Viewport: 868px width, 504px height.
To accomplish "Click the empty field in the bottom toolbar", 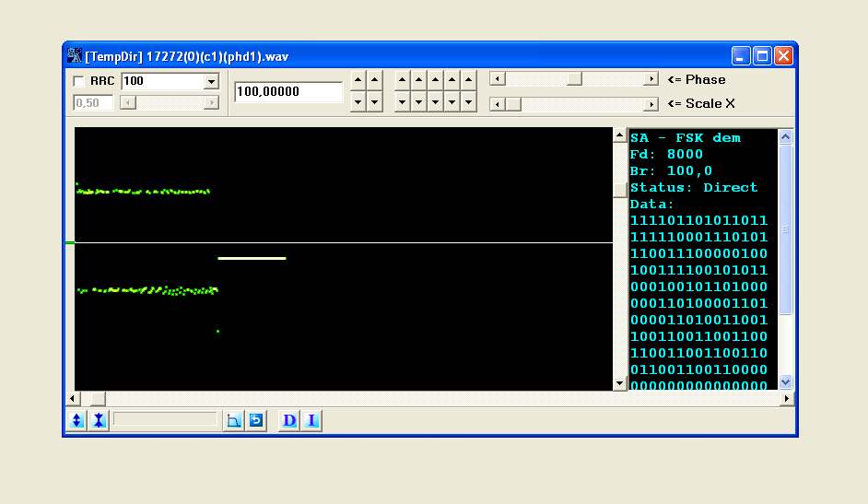I will [x=165, y=419].
